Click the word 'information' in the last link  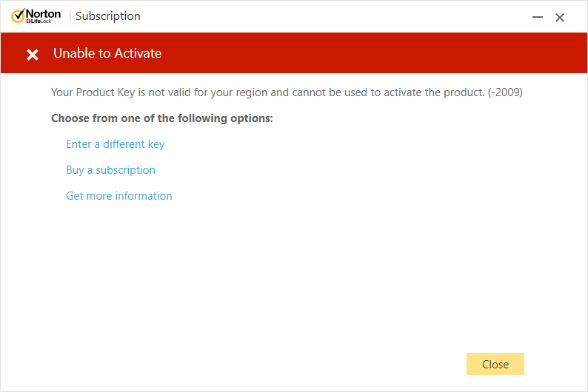tap(144, 196)
